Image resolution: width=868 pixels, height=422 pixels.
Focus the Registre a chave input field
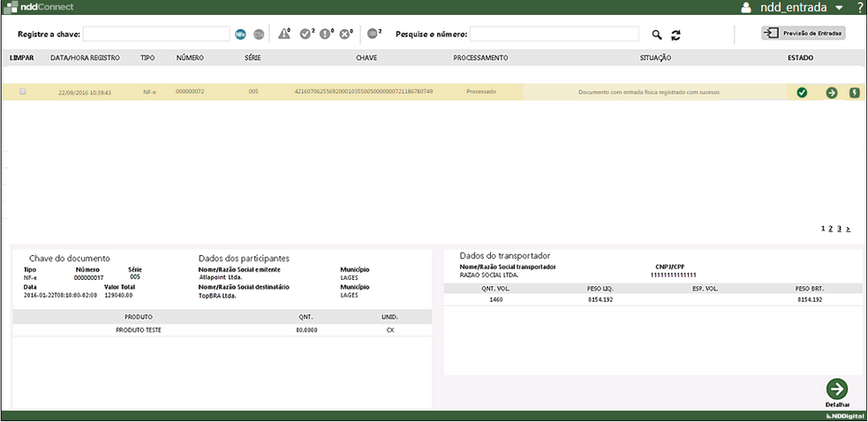point(156,34)
